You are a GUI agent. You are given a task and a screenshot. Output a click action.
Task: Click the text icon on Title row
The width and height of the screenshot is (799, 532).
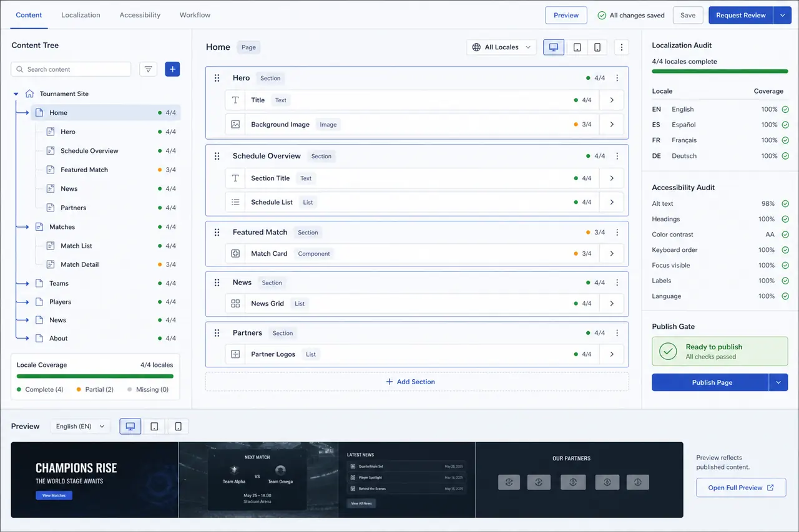point(235,100)
